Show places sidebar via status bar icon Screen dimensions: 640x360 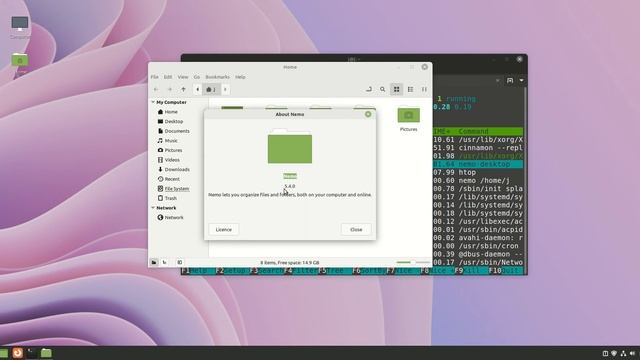pos(154,262)
